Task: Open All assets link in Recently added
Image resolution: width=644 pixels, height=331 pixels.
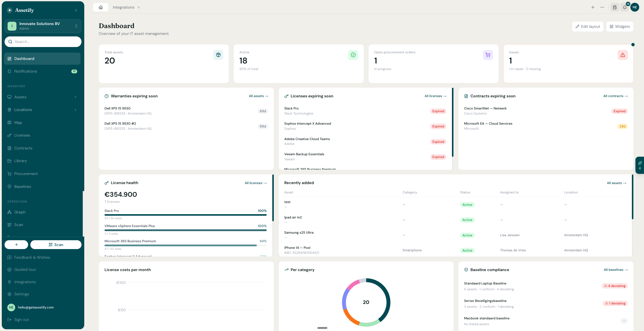Action: [x=616, y=183]
